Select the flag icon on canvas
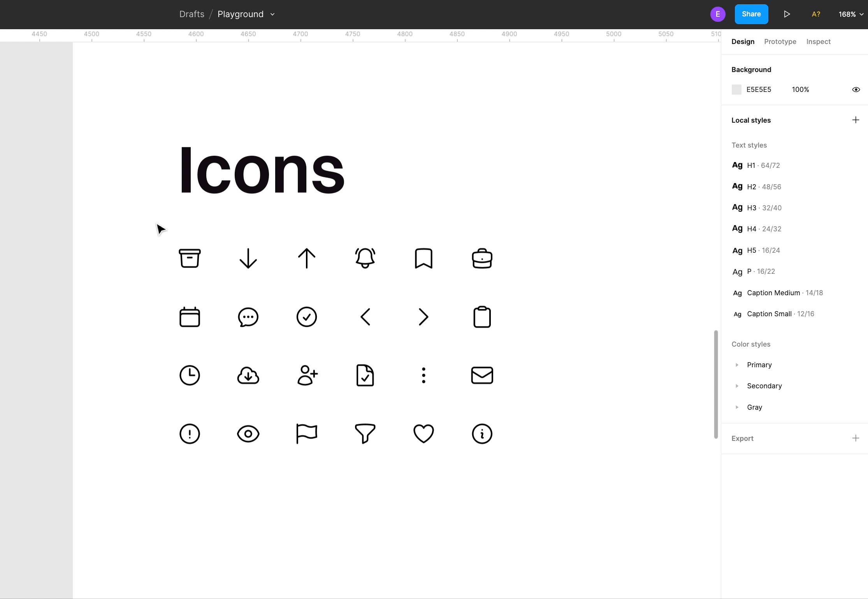This screenshot has width=868, height=599. 307,433
